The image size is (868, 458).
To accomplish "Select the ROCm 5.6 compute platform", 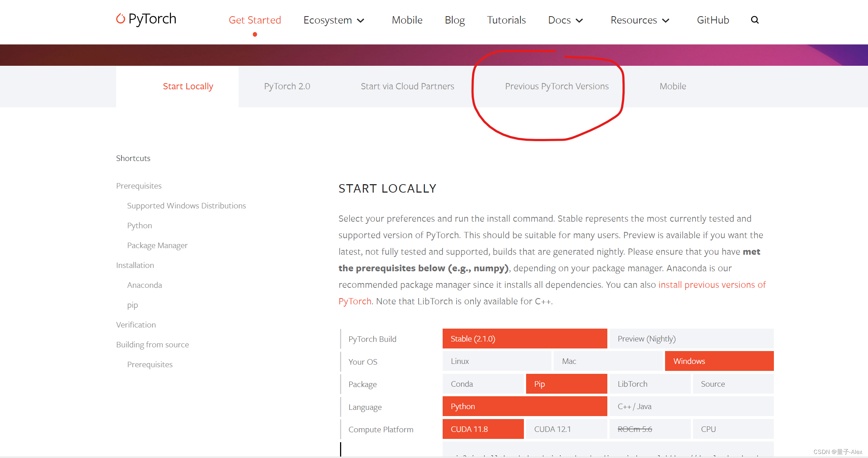I will coord(650,429).
